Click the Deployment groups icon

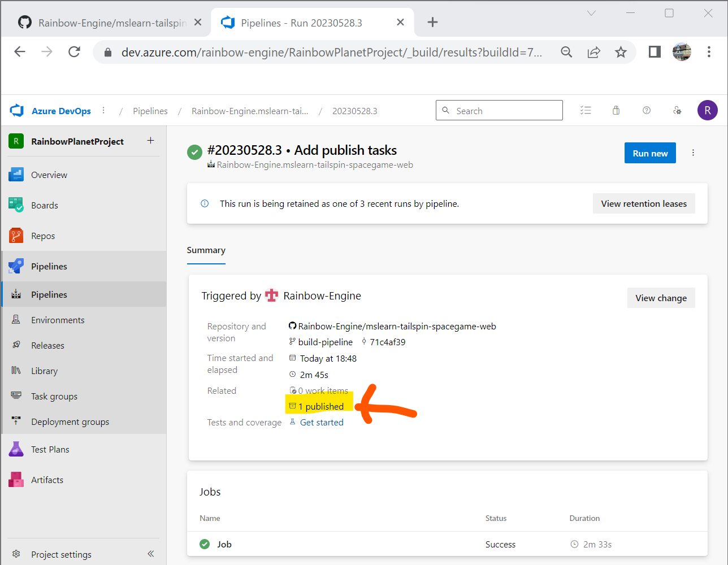(x=16, y=421)
